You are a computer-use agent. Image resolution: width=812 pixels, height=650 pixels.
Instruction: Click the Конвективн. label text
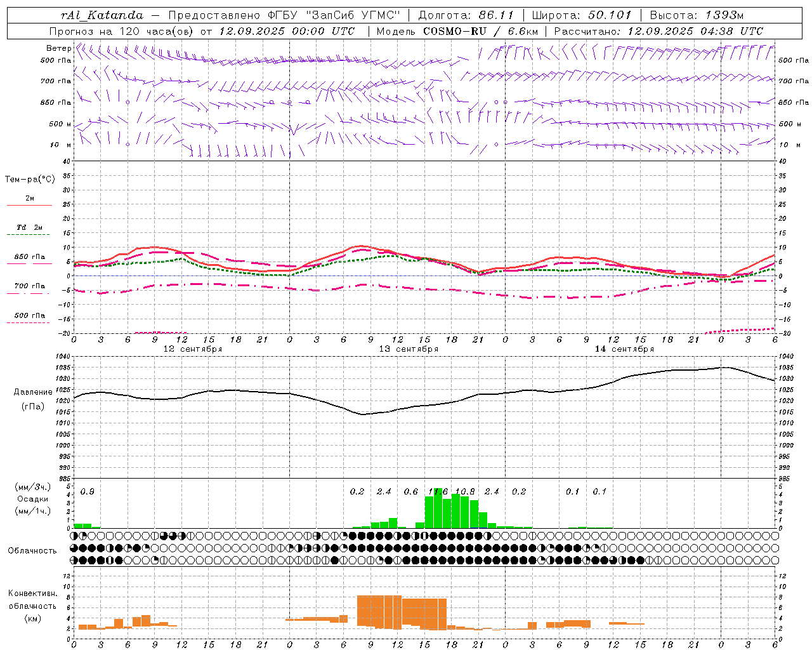(x=33, y=594)
